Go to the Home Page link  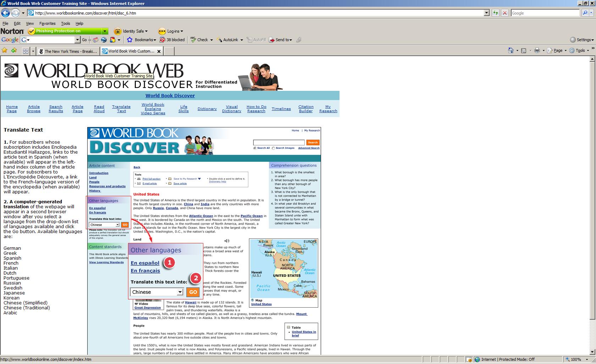point(12,109)
